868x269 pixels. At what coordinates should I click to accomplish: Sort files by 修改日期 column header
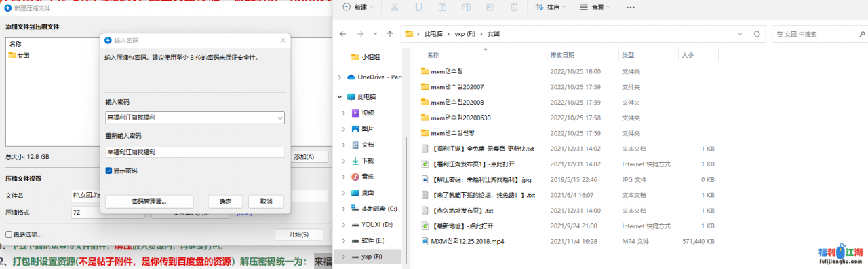tap(562, 55)
